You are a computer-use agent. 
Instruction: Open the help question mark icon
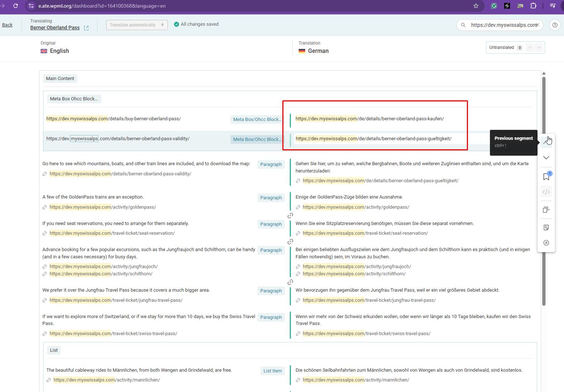(555, 25)
